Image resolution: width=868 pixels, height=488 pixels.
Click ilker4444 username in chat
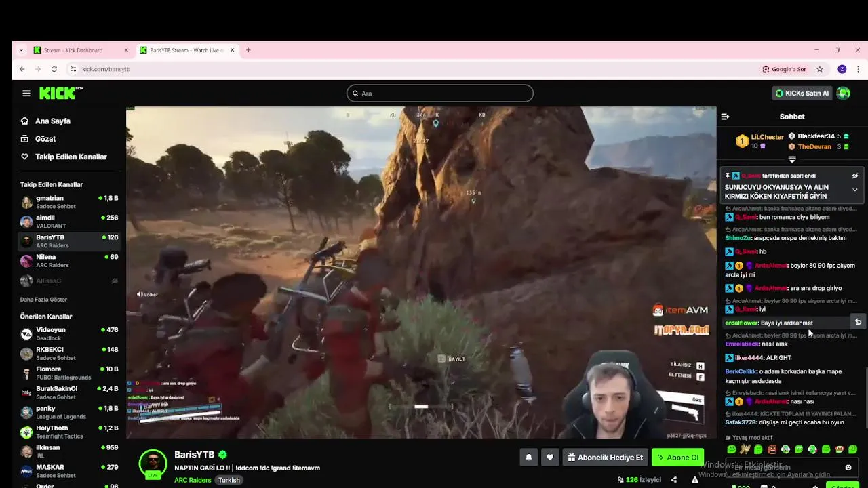(749, 358)
